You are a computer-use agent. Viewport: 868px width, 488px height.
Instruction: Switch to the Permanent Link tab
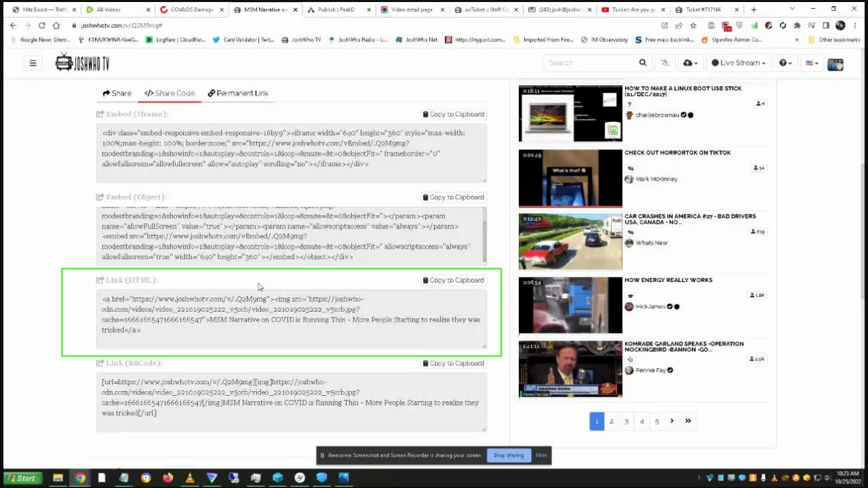tap(238, 93)
